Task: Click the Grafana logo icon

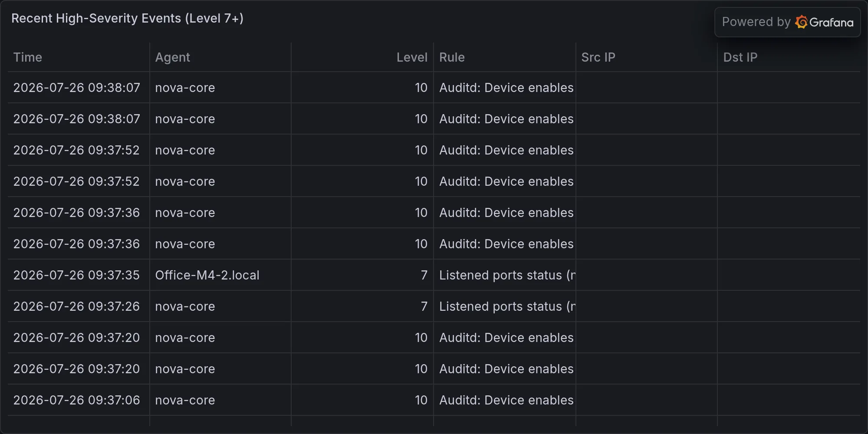Action: tap(801, 22)
